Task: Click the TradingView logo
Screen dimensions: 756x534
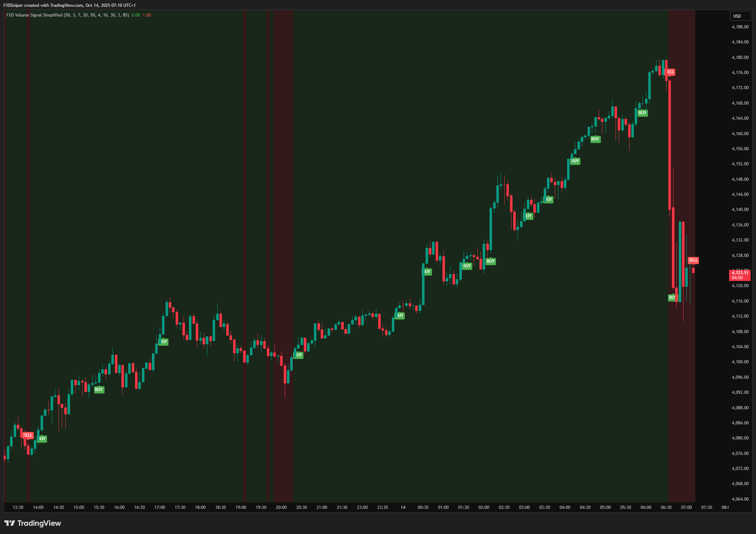Action: point(33,523)
